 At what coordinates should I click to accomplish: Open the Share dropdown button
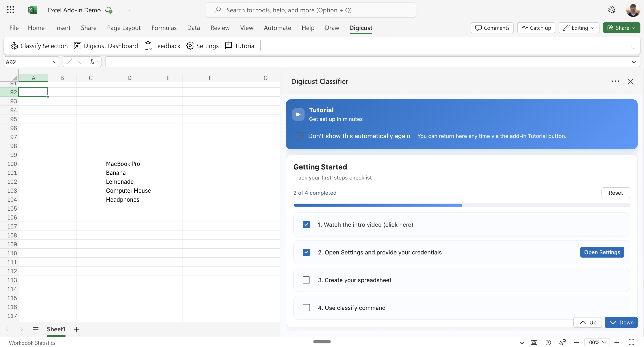[x=621, y=28]
